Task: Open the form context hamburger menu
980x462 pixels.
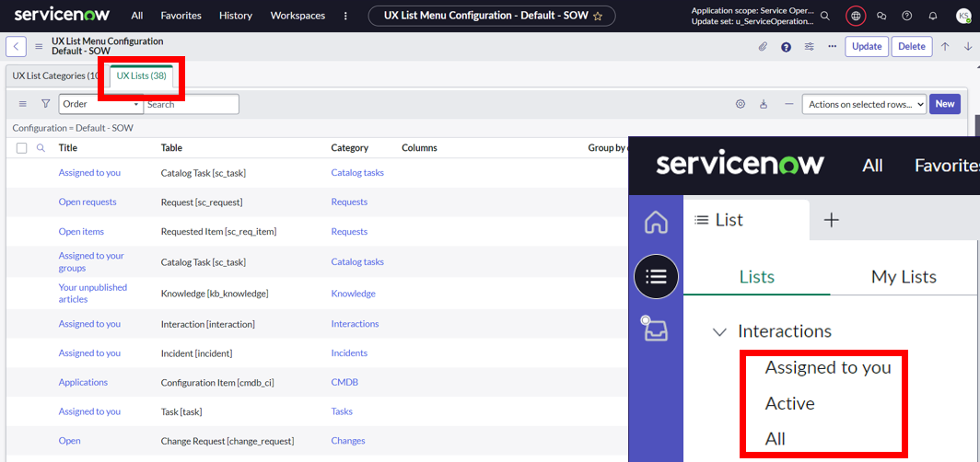Action: pyautogui.click(x=39, y=46)
